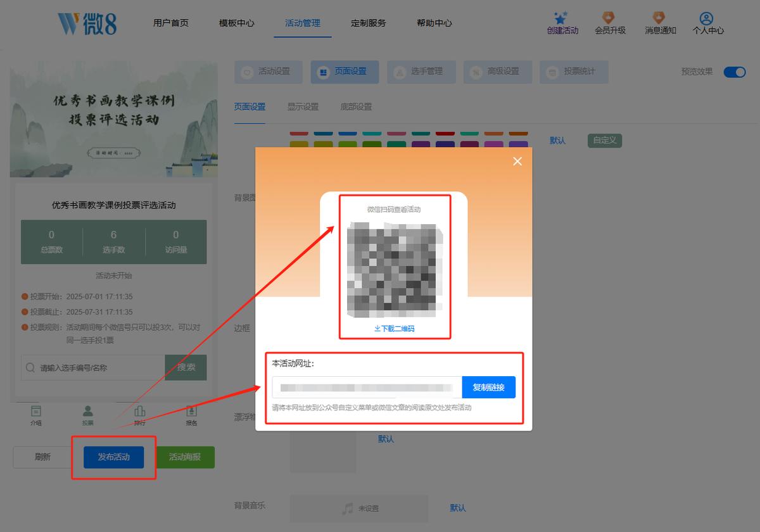Screen dimensions: 760x532
Task: Click title 优秀书画教学课例投票评选活动 below banner
Action: point(113,205)
